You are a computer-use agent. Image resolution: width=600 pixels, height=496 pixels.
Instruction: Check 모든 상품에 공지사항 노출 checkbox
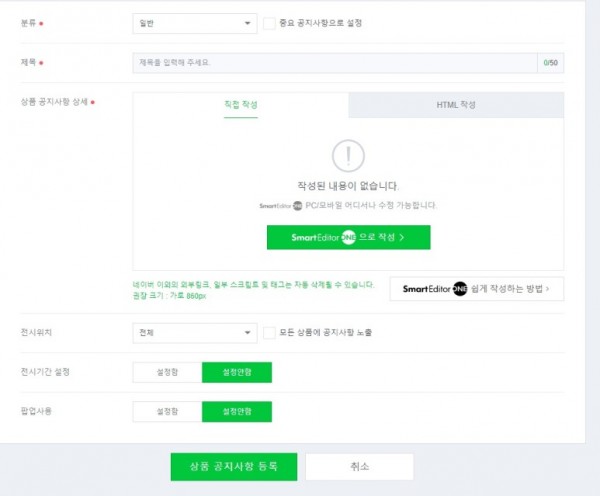[269, 333]
